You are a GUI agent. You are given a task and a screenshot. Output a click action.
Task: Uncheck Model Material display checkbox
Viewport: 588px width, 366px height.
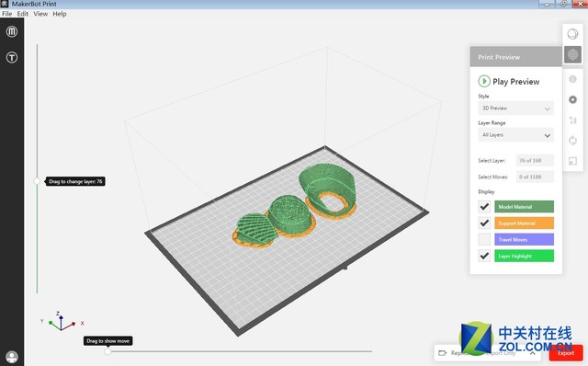(484, 207)
